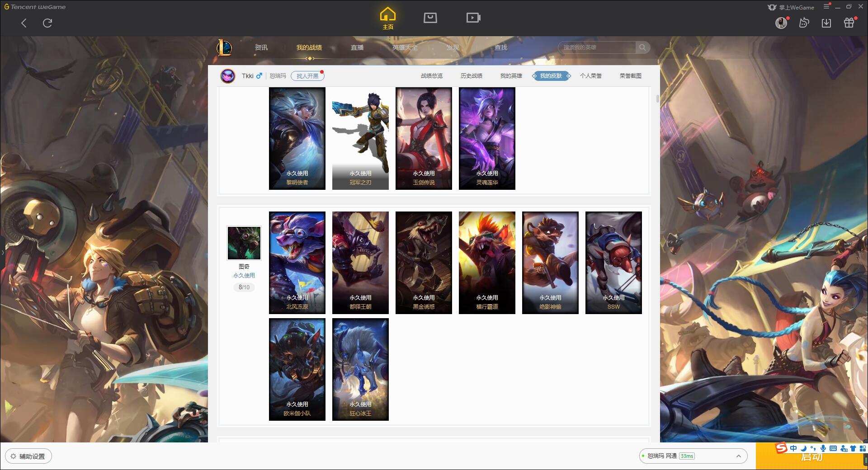Toggle Sogou punctuation mode
Viewport: 868px width, 470px height.
pyautogui.click(x=813, y=448)
